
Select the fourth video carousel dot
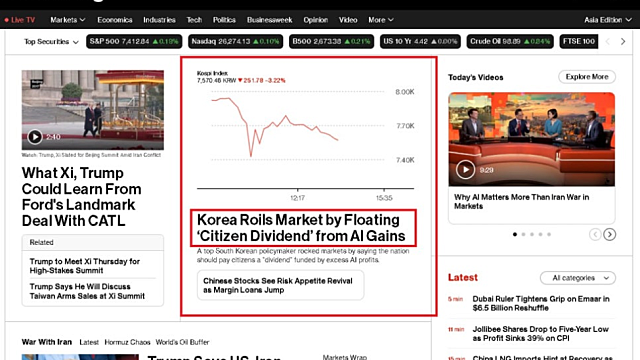[540, 234]
